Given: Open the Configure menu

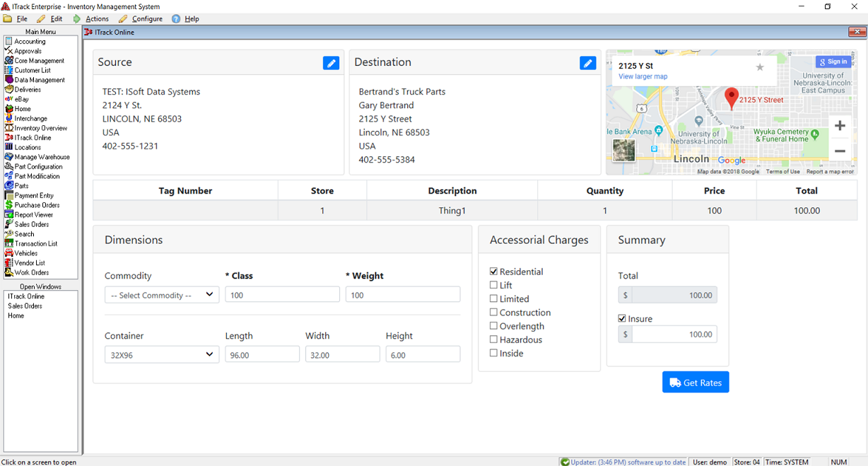Looking at the screenshot, I should tap(147, 19).
